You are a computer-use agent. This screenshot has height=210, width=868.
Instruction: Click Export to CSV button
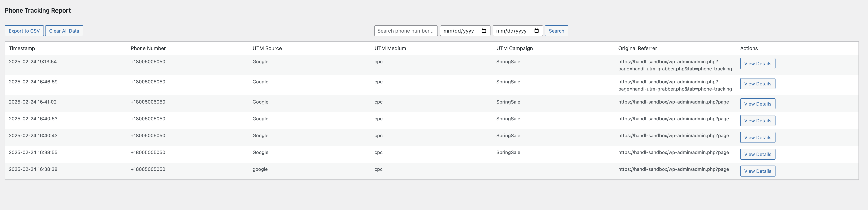pyautogui.click(x=24, y=31)
